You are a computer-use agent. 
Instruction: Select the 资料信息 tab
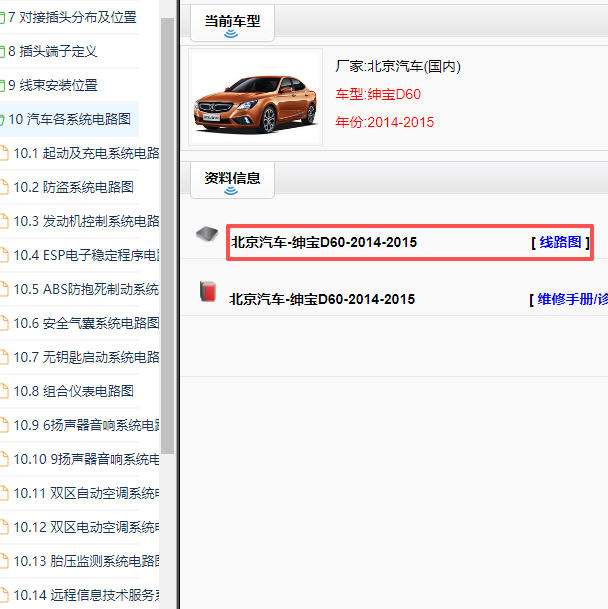click(232, 180)
